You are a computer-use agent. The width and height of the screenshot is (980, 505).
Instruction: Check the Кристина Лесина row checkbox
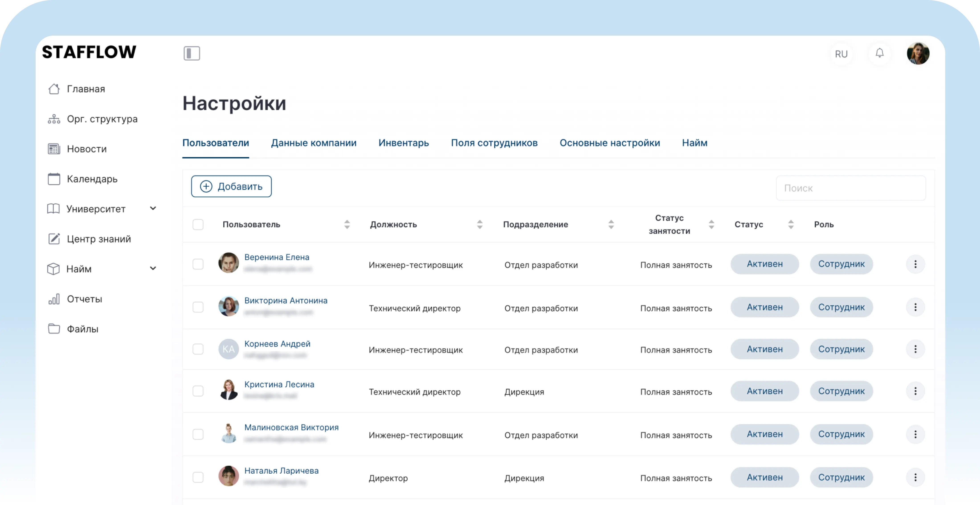pyautogui.click(x=198, y=391)
